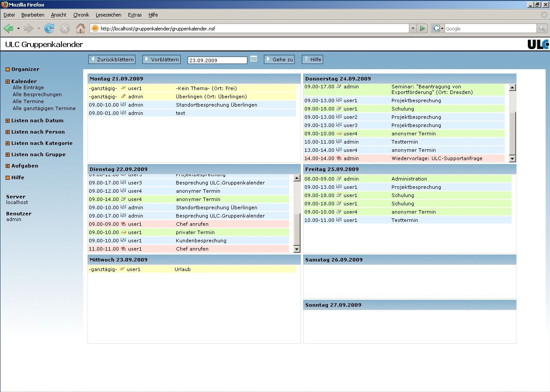Click the Tuesday list scroll-down arrow
Image resolution: width=550 pixels, height=392 pixels.
pos(297,249)
